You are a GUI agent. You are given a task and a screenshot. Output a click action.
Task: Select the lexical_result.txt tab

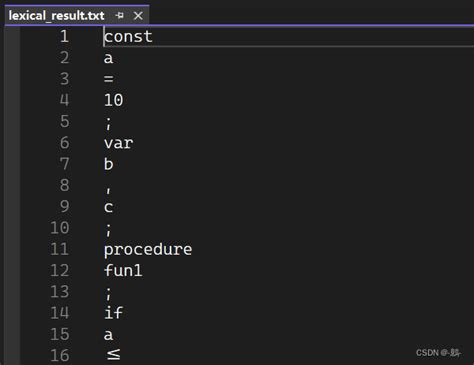coord(56,15)
